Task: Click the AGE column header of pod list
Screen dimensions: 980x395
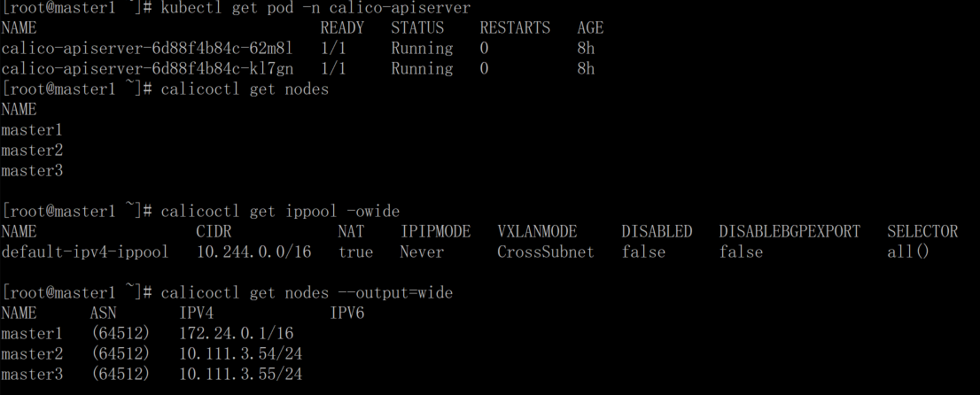Action: pyautogui.click(x=591, y=28)
